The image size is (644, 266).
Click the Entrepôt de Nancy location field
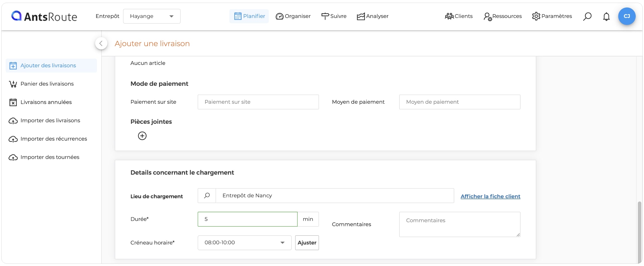click(335, 196)
